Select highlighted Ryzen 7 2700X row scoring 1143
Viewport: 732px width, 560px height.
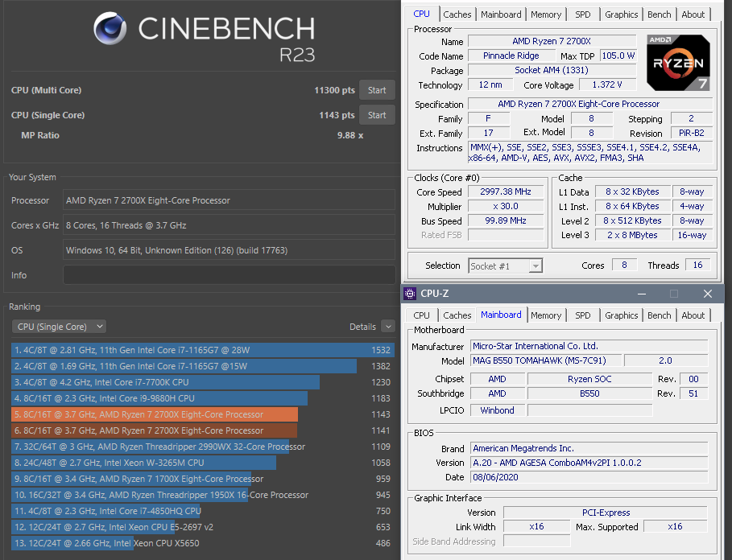[x=203, y=414]
